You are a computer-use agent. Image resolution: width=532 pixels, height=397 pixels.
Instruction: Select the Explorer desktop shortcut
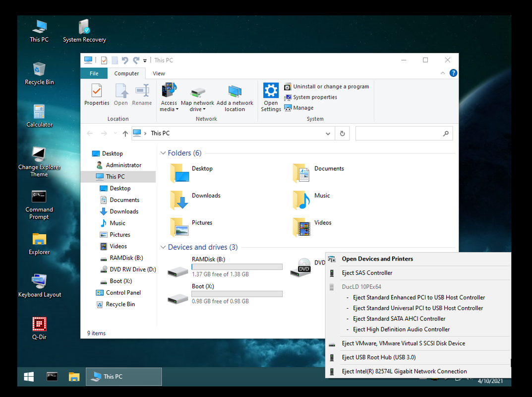[x=39, y=244]
